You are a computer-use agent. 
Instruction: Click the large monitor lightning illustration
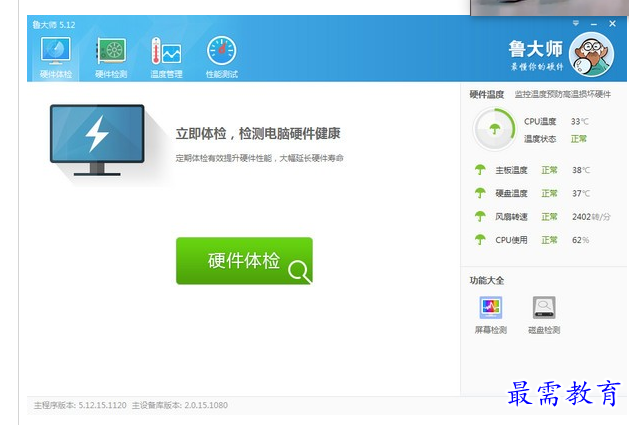(97, 140)
